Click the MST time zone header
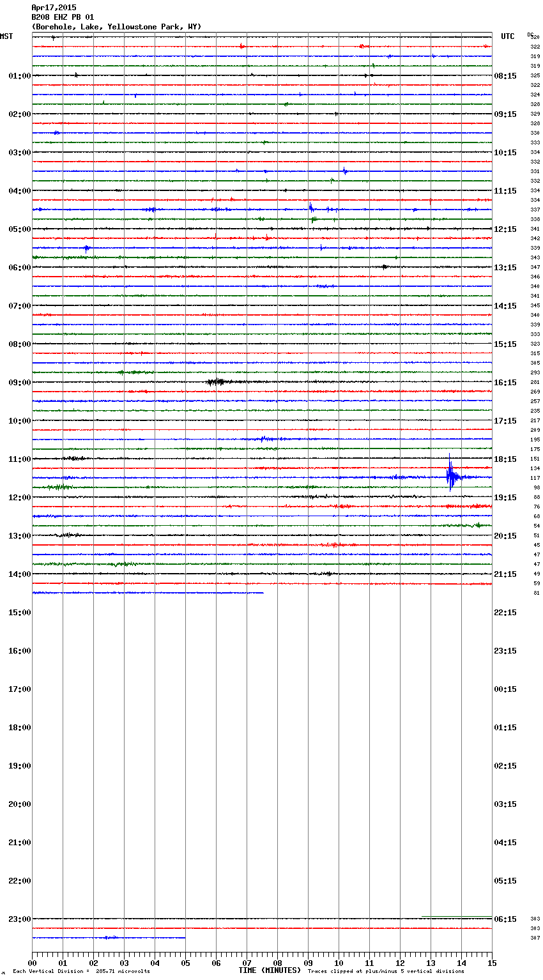Screen dimensions: 543x980 (x=6, y=36)
